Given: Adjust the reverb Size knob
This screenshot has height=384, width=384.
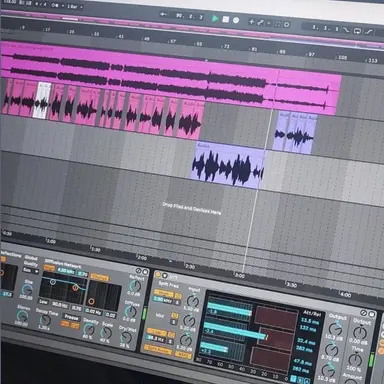Looking at the screenshot, I should [27, 290].
